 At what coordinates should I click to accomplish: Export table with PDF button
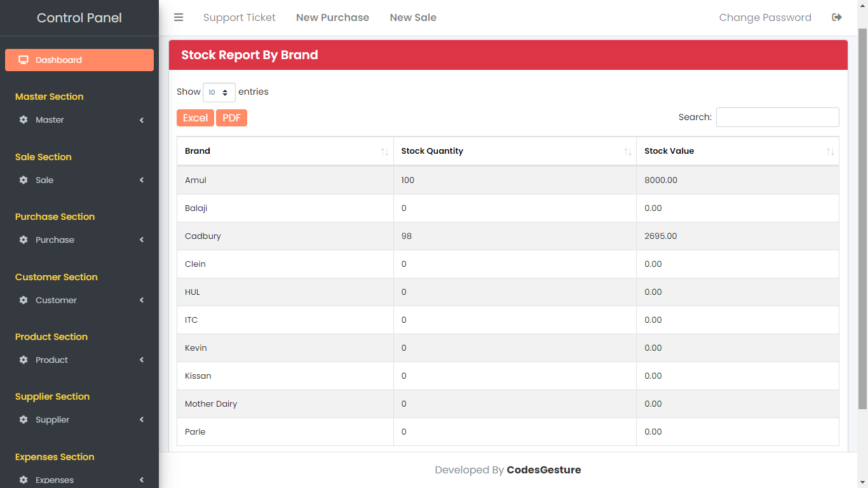tap(231, 118)
